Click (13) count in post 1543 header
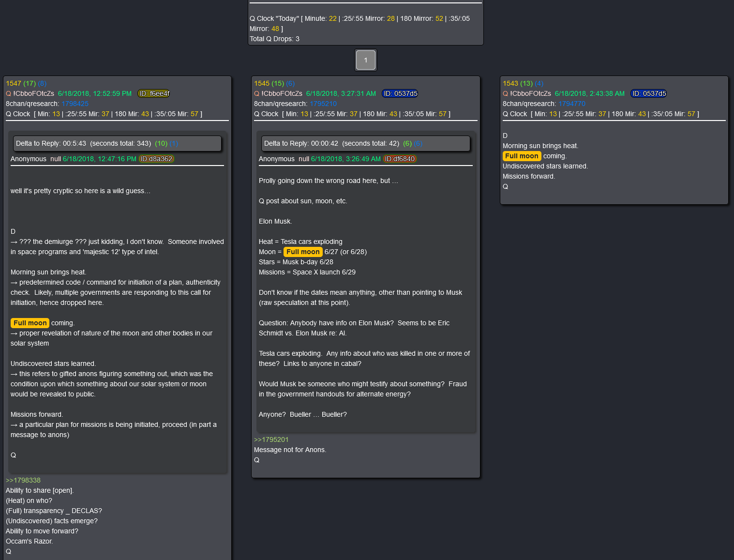734x560 pixels. [526, 83]
